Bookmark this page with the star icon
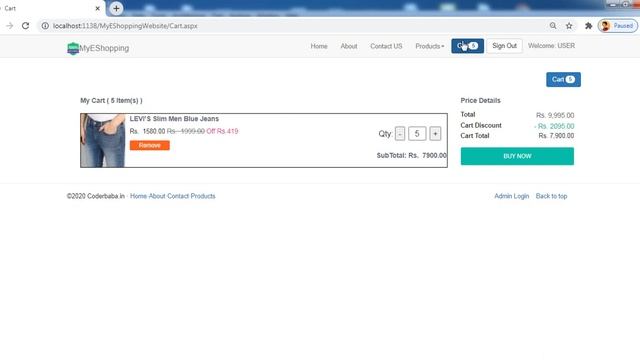640x360 pixels. click(x=569, y=26)
